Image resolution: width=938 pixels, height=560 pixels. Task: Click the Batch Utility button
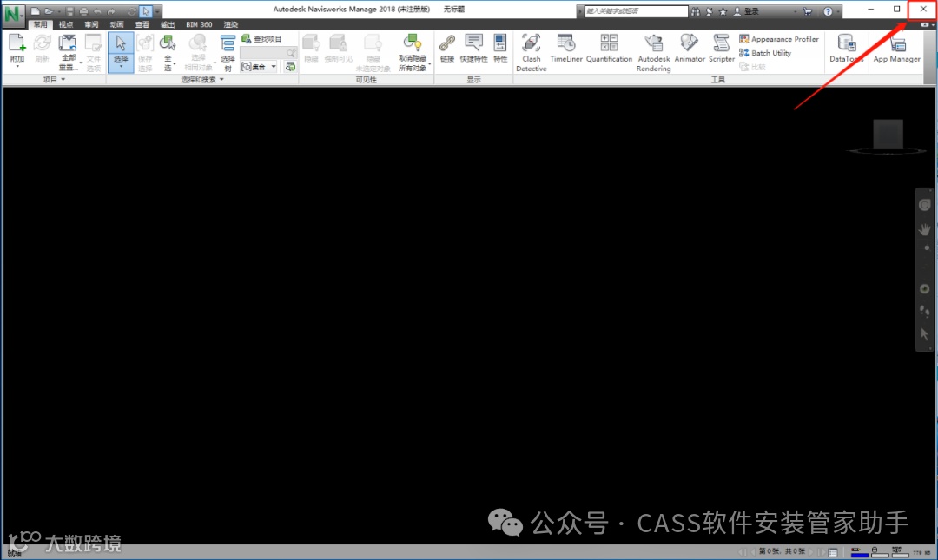[x=765, y=53]
